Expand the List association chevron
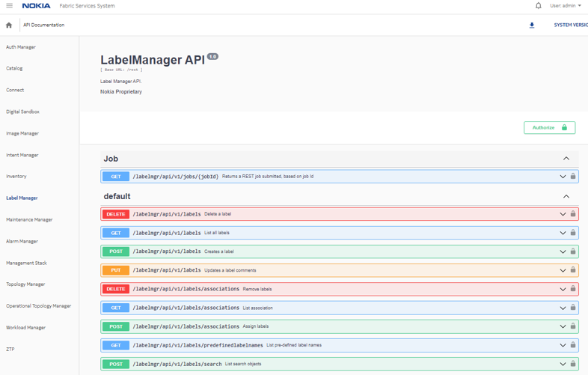The width and height of the screenshot is (588, 375). coord(563,308)
